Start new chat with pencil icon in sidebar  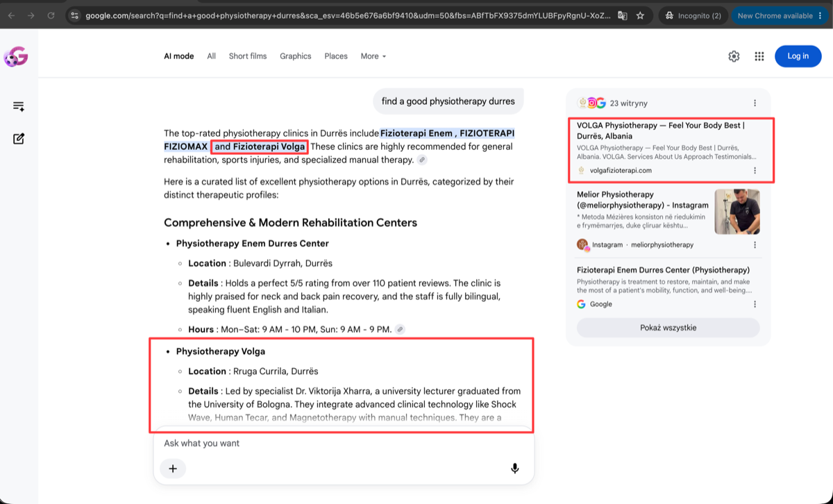19,139
